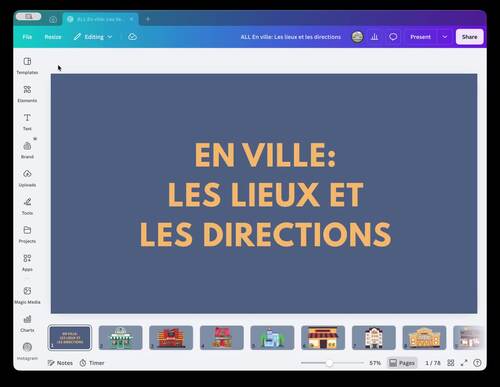Select page 7 thumbnail with white tall building
This screenshot has height=387, width=500.
point(374,338)
